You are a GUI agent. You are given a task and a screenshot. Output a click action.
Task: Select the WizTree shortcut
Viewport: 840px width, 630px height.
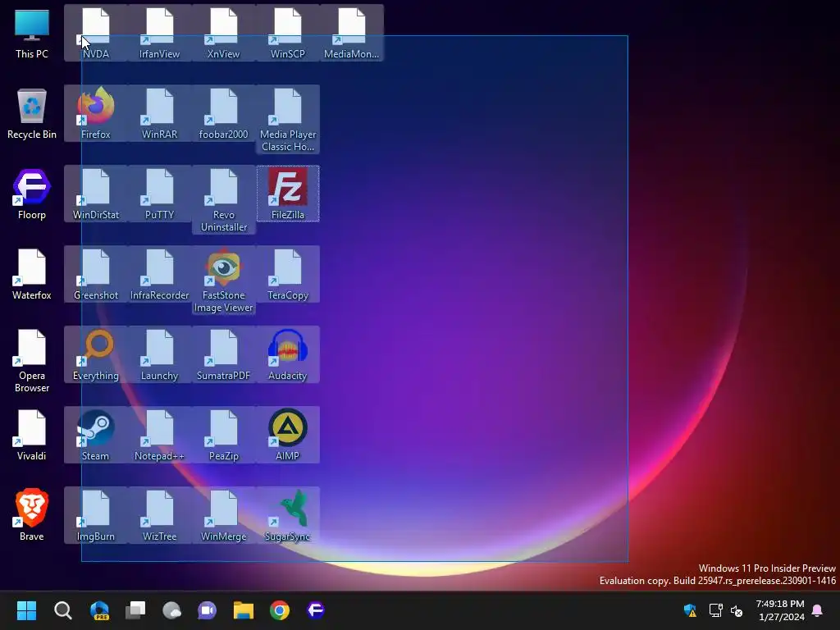click(160, 515)
